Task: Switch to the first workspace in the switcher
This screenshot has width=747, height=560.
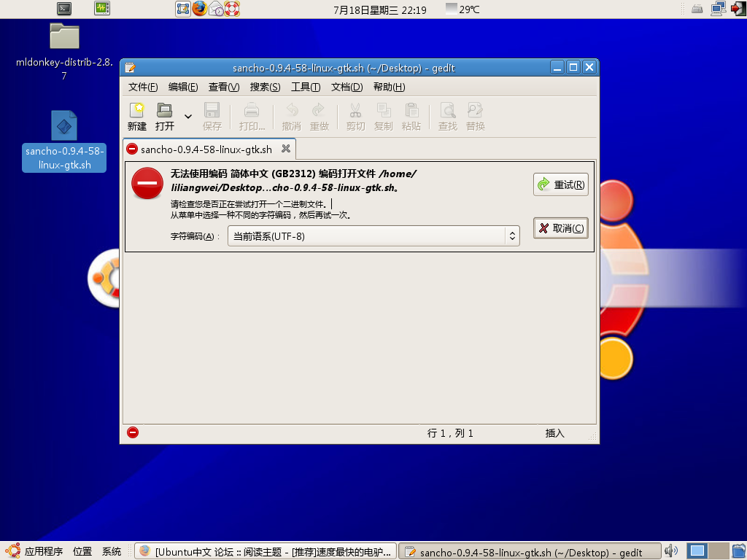Action: pos(697,551)
